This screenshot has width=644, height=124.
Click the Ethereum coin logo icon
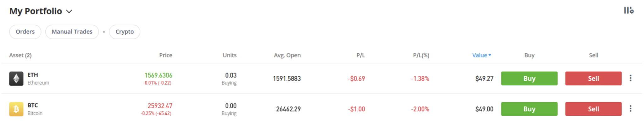[16, 79]
